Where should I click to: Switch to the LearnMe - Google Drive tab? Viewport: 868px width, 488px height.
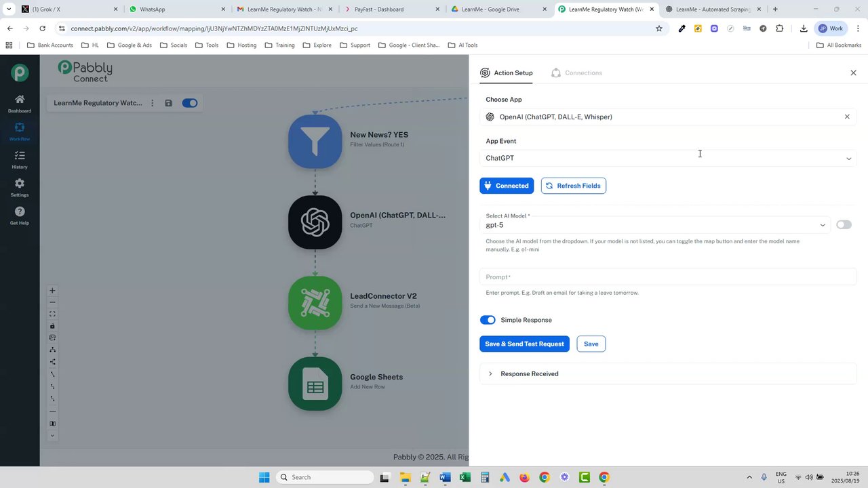pyautogui.click(x=499, y=9)
